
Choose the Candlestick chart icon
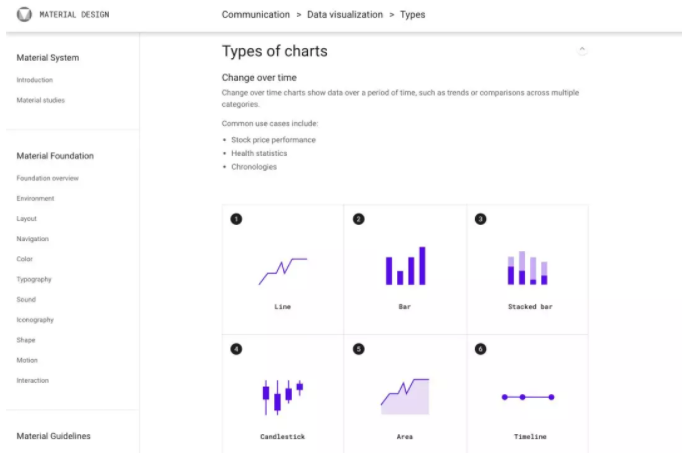[283, 397]
